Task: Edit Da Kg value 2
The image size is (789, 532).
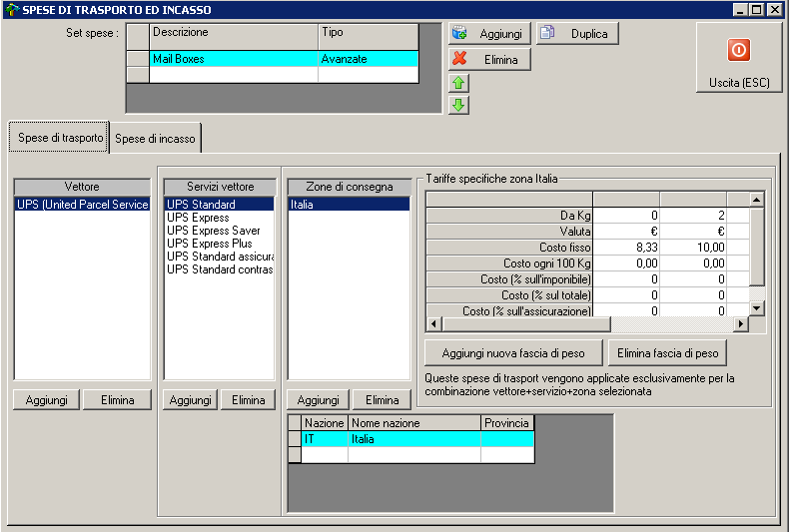Action: tap(693, 216)
